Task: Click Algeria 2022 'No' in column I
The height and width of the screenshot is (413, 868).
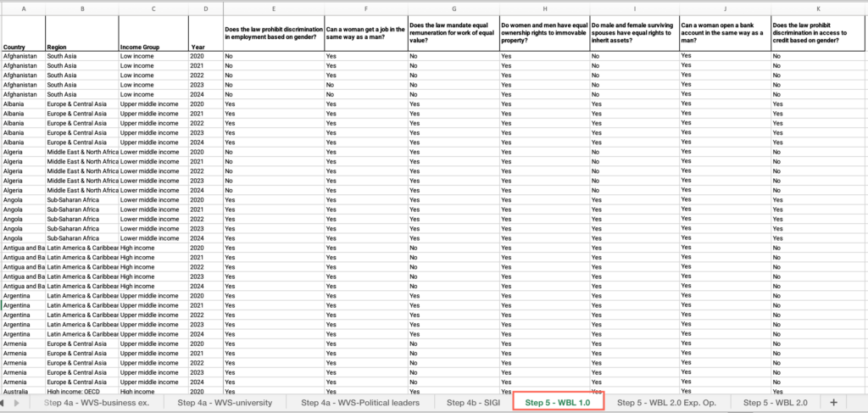Action: point(634,171)
